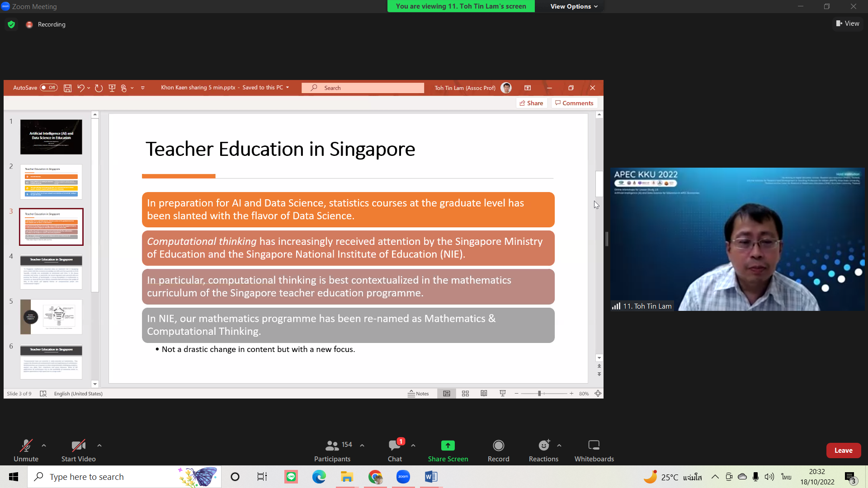Open the Chat panel
The image size is (868, 488).
(394, 446)
